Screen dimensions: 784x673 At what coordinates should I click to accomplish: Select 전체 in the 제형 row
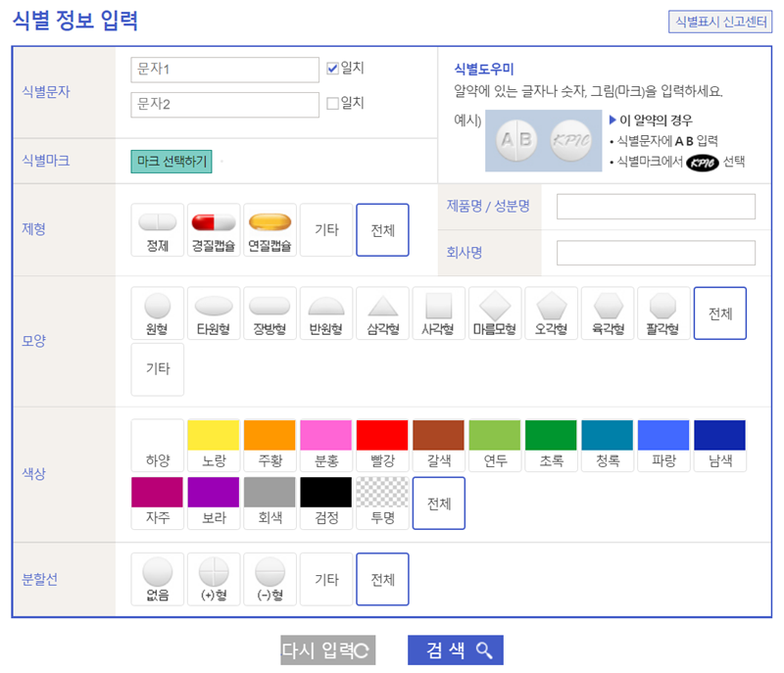382,230
